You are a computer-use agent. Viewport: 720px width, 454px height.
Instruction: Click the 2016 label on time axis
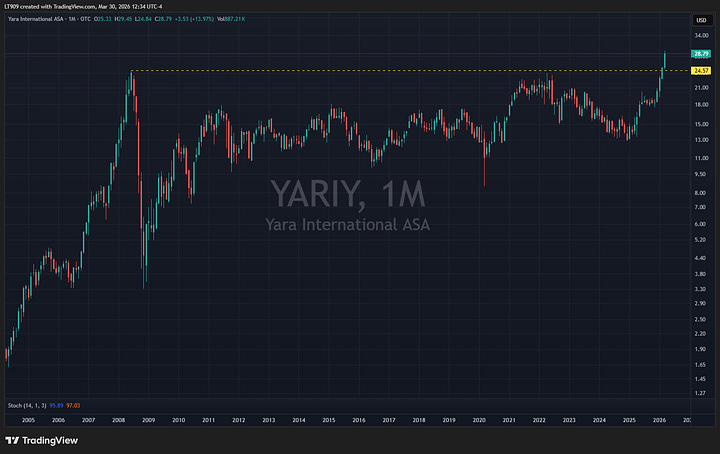[359, 420]
